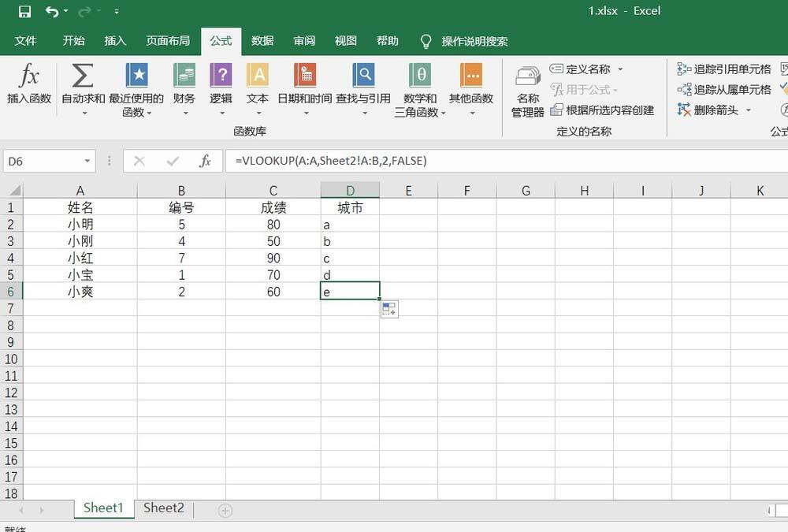Switch to the 开始 ribbon tab
This screenshot has height=532, width=788.
[x=73, y=41]
